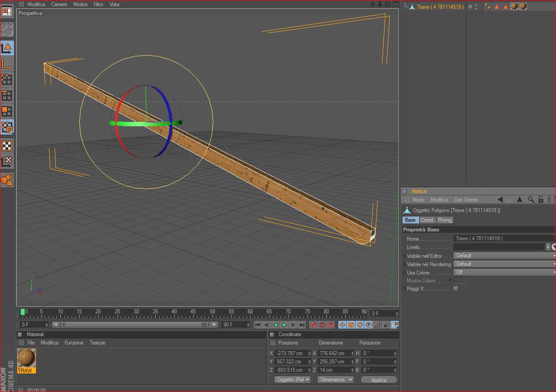Select the Texture Axis tool
The image size is (556, 392).
coord(7,161)
